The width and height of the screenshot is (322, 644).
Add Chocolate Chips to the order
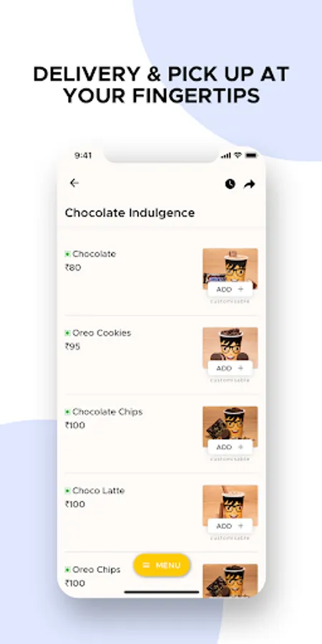[230, 447]
